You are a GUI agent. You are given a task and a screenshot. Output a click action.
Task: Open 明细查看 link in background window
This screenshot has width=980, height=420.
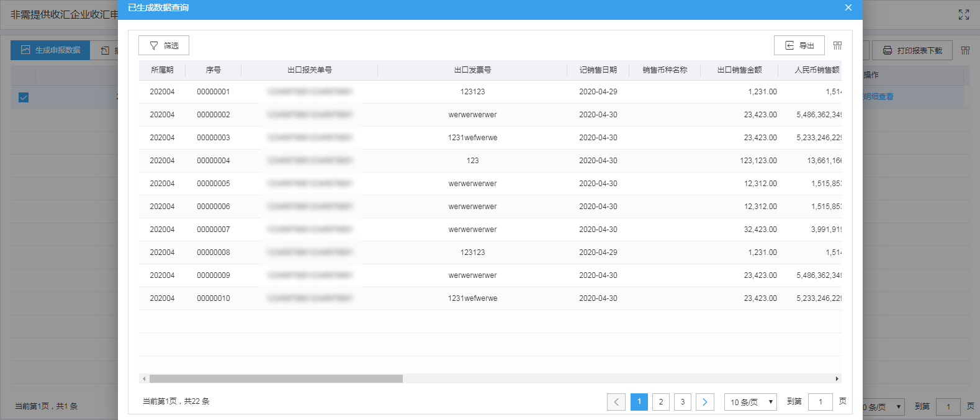coord(878,97)
